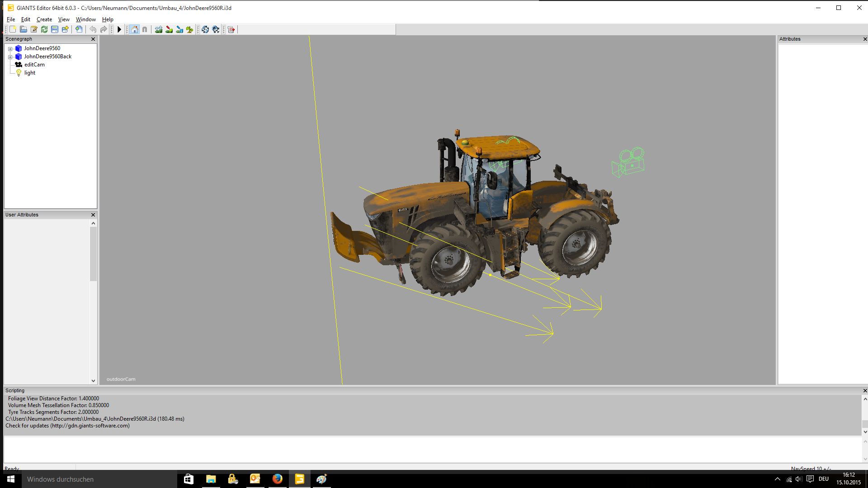
Task: Click the tractor model in the viewport
Action: [x=475, y=212]
